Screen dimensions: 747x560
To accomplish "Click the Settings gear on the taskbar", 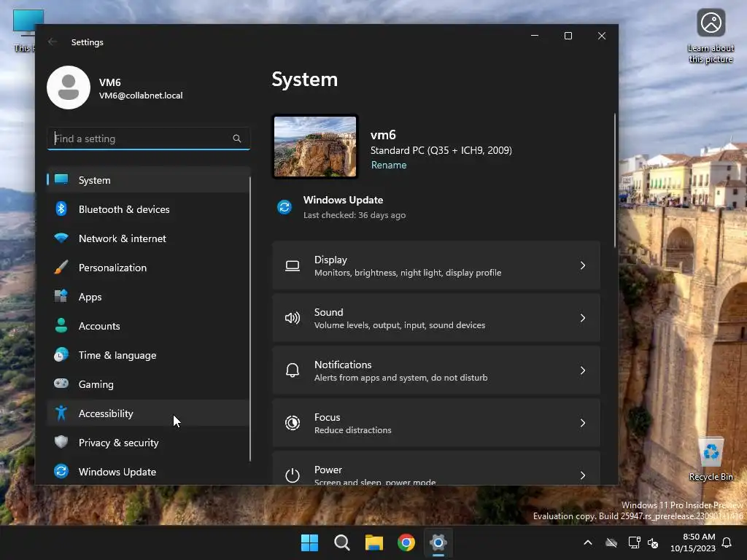I will [x=438, y=542].
